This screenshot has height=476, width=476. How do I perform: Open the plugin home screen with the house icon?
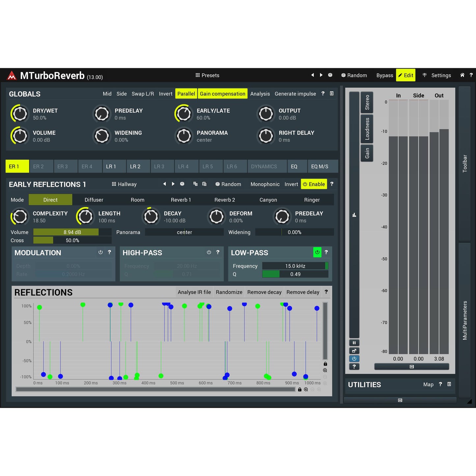[462, 75]
